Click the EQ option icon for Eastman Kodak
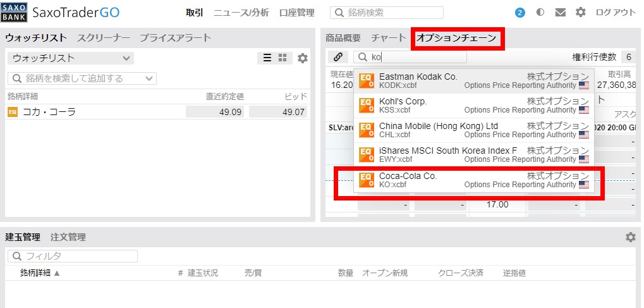644x308 pixels. [x=367, y=80]
